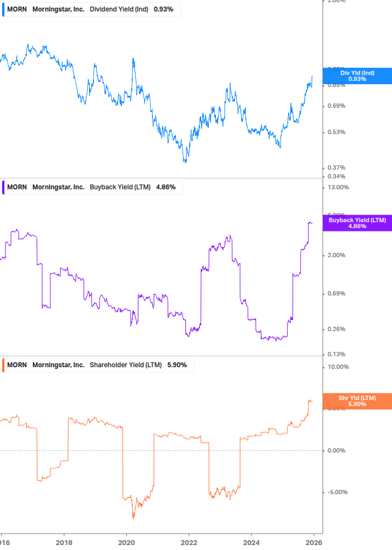The width and height of the screenshot is (392, 550).
Task: Click the purple color bar of Buyback Yield legend
Action: [3, 187]
